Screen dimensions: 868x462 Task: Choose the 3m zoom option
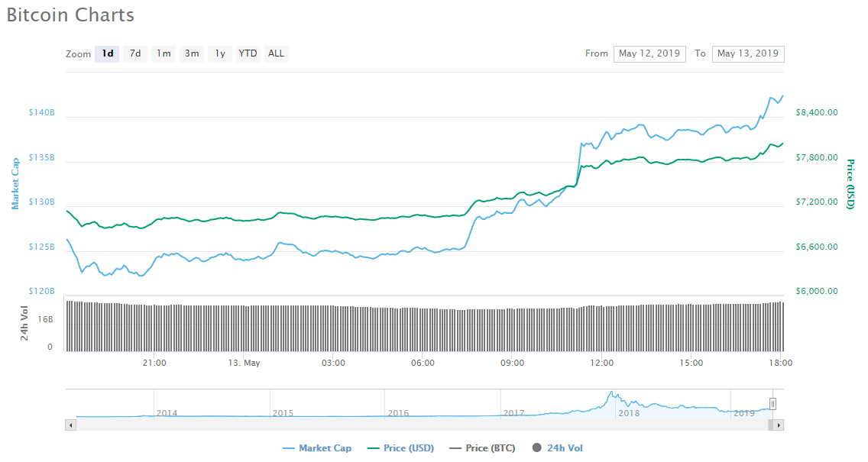point(192,53)
